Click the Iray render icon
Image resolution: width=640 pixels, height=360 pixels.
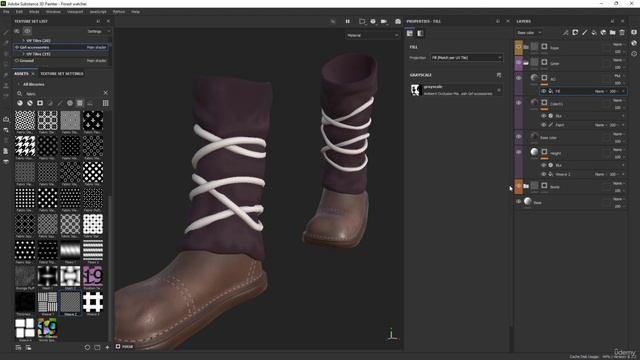398,21
